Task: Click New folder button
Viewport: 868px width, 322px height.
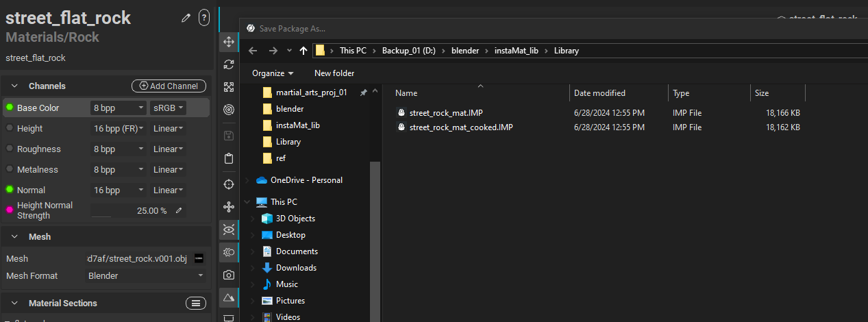Action: coord(334,73)
